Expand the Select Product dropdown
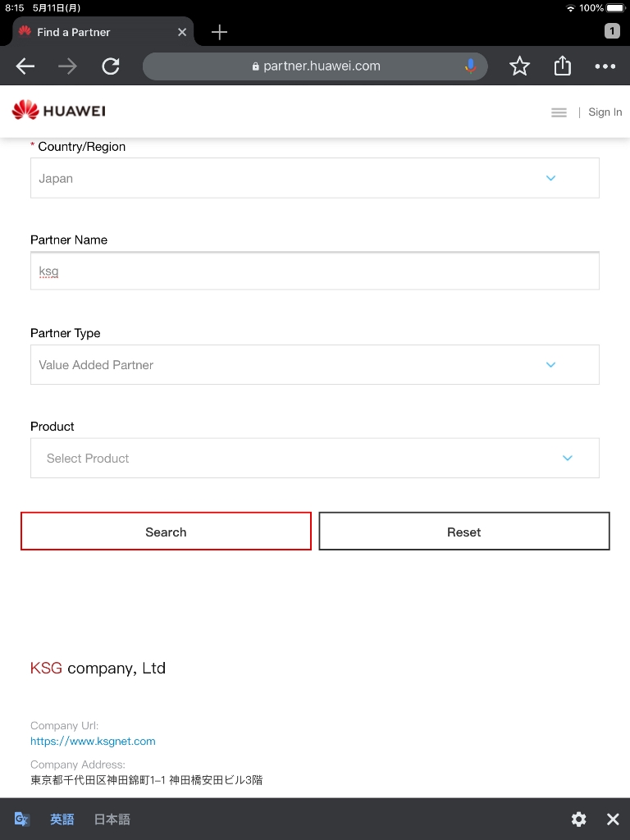The image size is (630, 840). click(x=314, y=459)
